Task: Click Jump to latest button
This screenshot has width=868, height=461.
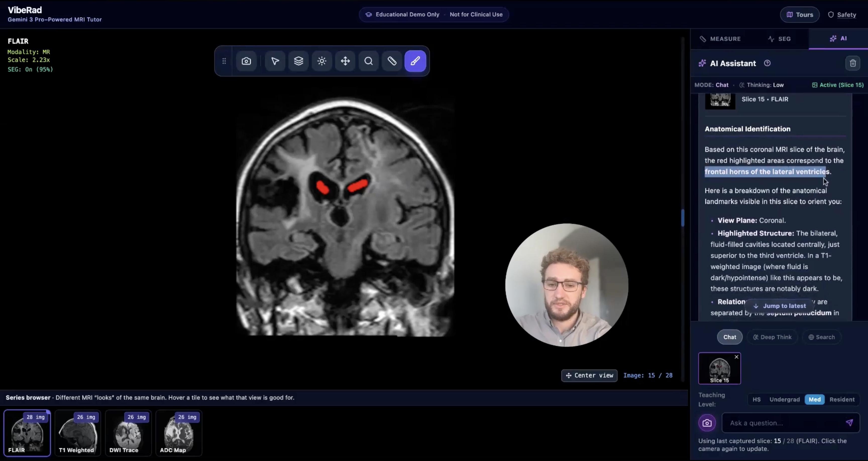Action: pos(779,306)
